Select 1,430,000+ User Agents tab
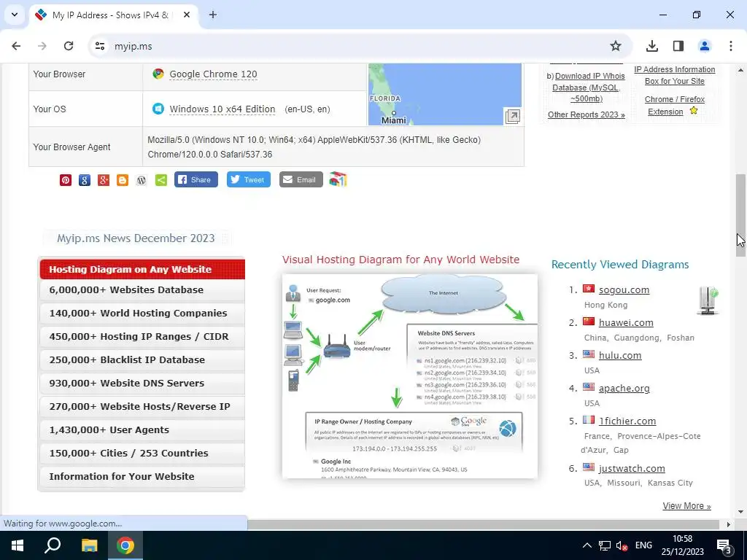The image size is (747, 560). (x=142, y=430)
